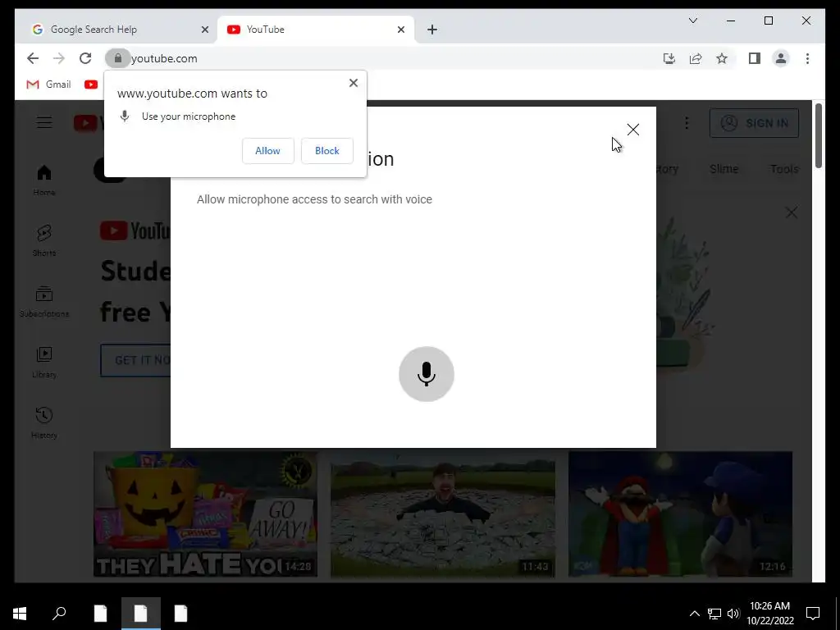Install YouTube app icon in address bar
Viewport: 840px width, 630px height.
(x=669, y=58)
